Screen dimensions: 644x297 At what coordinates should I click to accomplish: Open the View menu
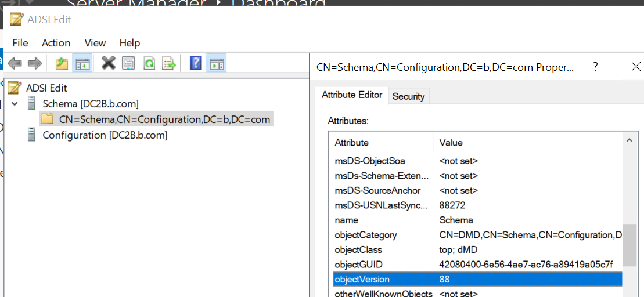[x=95, y=43]
